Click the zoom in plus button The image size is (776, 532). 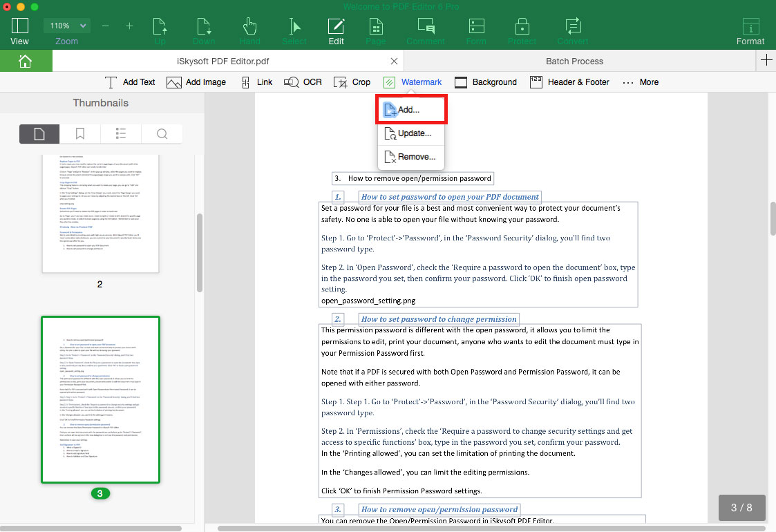[x=129, y=26]
